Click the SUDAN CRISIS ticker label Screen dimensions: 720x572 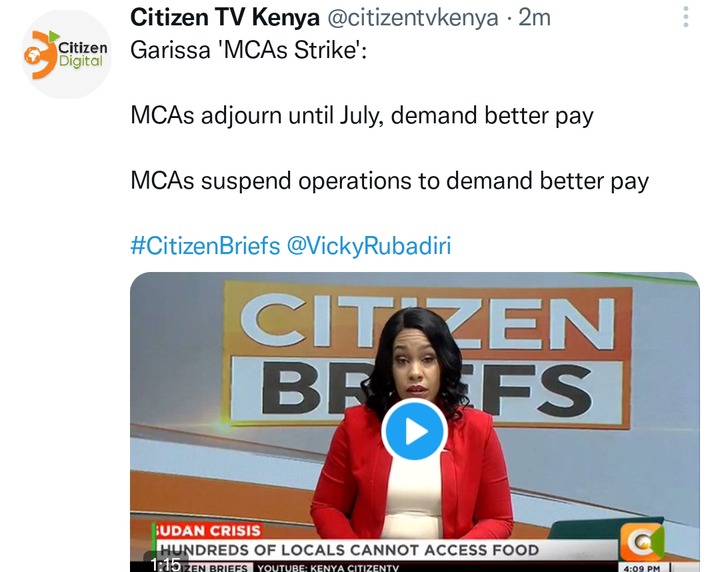click(x=208, y=531)
